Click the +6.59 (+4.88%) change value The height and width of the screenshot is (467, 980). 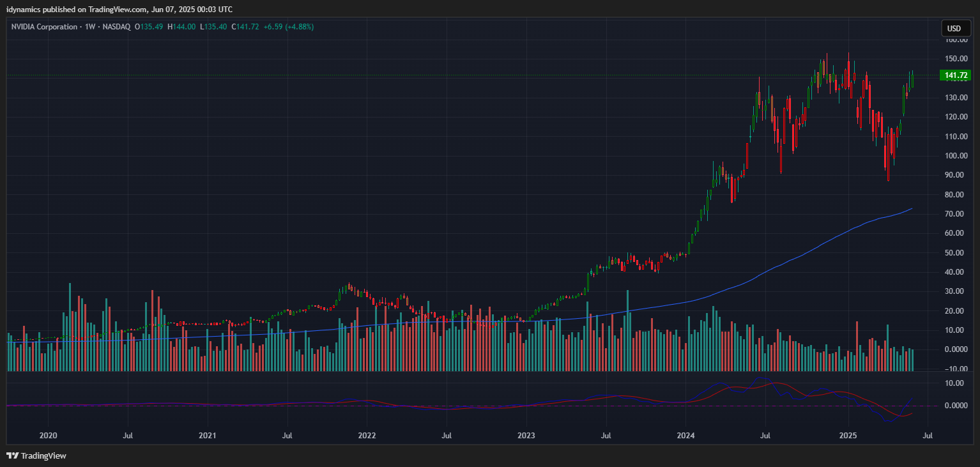pos(288,27)
